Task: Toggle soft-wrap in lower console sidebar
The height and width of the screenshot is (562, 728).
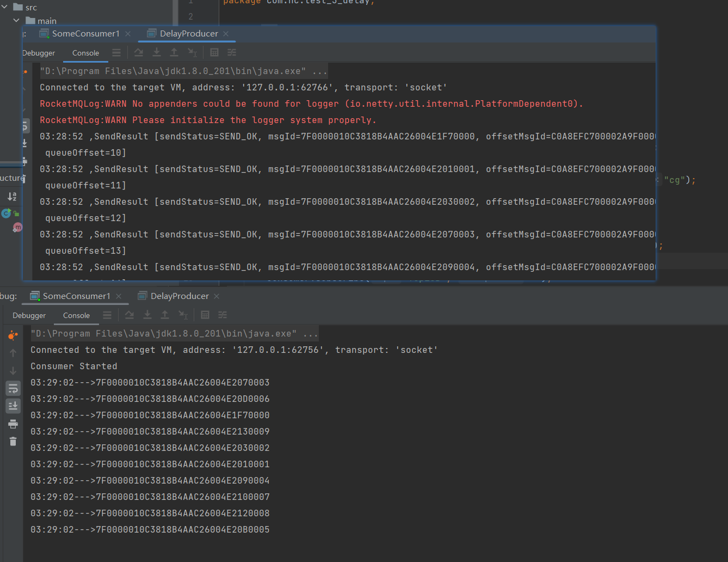Action: [x=13, y=388]
